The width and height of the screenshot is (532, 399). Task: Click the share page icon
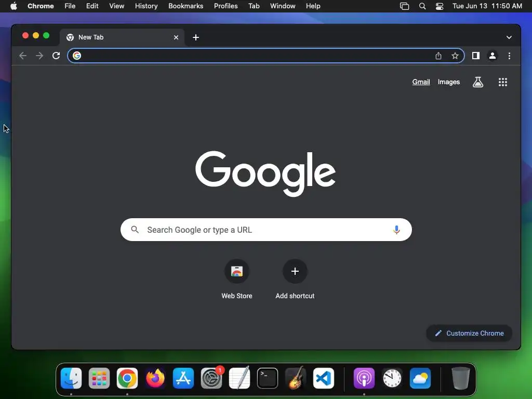pyautogui.click(x=438, y=56)
